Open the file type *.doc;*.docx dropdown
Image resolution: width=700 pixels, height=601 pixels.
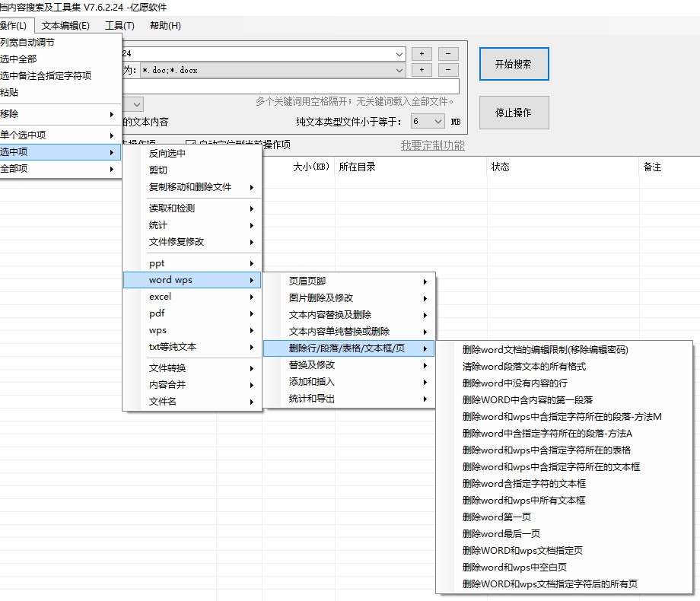(399, 70)
